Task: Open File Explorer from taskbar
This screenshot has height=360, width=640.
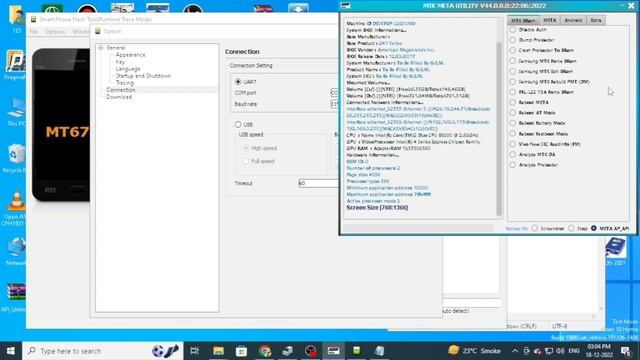Action: (218, 351)
